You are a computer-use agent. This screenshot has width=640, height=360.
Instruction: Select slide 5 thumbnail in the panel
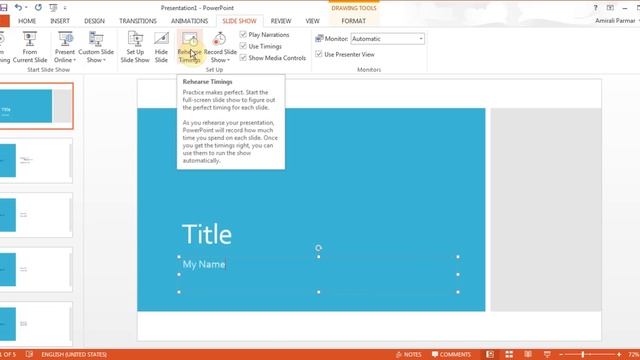pos(36,324)
